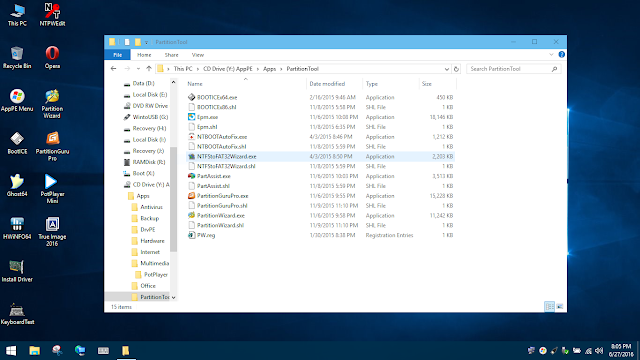
Task: Click the navigation pane vertical scrollbar
Action: (x=173, y=190)
